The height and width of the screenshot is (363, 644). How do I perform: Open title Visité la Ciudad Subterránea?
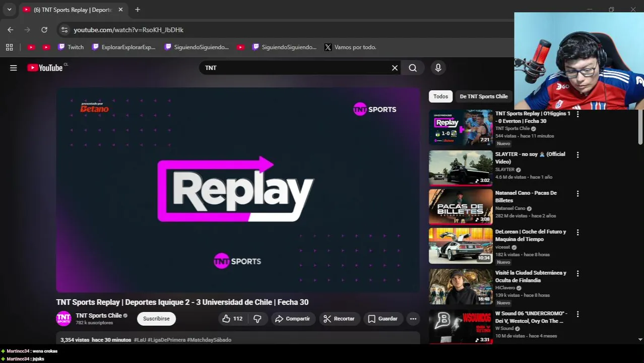point(531,276)
